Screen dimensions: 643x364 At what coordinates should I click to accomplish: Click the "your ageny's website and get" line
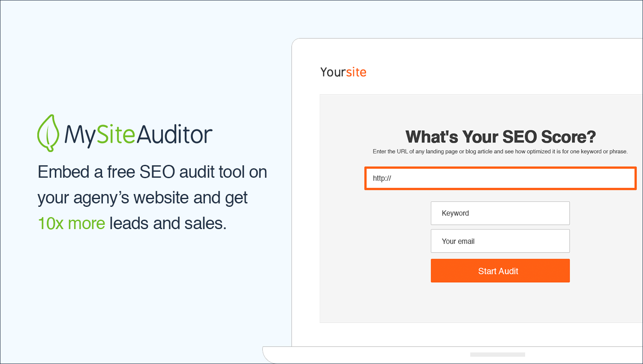coord(142,198)
